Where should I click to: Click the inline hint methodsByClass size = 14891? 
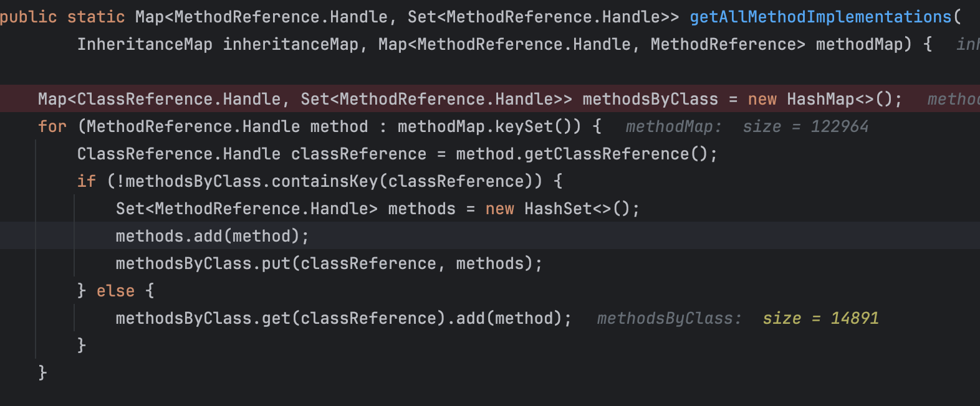pyautogui.click(x=737, y=319)
